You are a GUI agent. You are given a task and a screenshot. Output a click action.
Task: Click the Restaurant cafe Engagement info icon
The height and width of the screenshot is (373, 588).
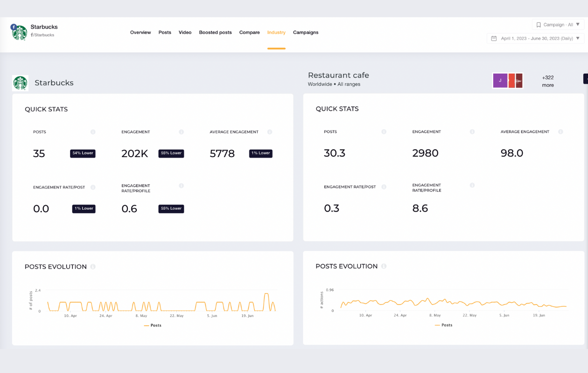tap(472, 132)
